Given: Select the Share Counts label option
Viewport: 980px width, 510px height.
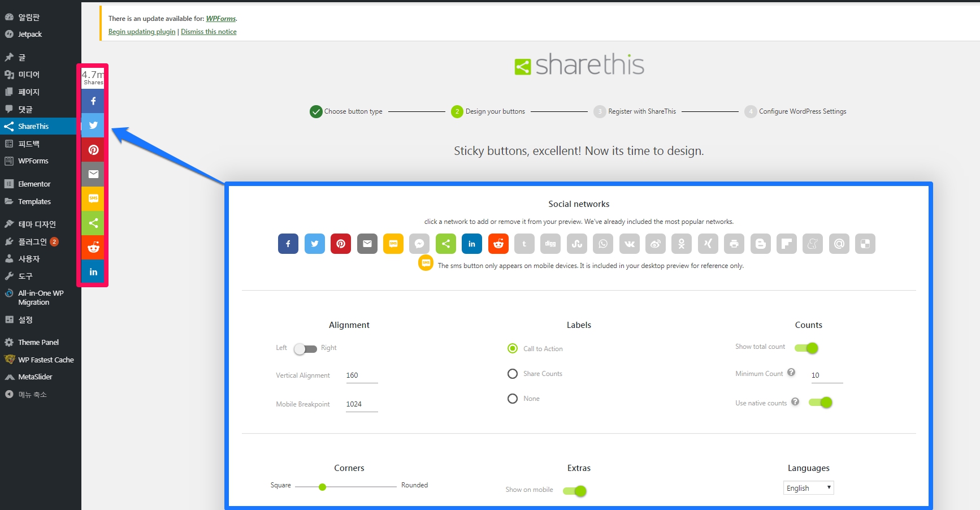Looking at the screenshot, I should coord(513,374).
